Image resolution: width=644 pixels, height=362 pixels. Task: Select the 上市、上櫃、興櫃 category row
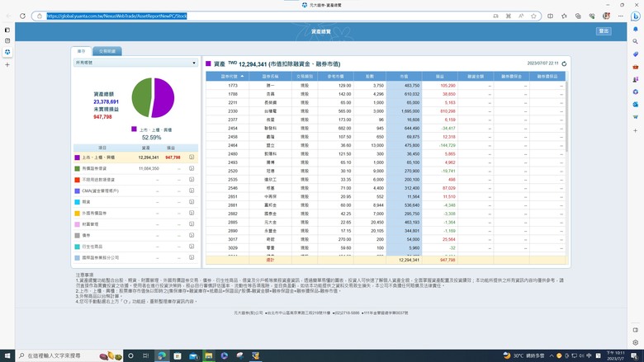(x=135, y=157)
